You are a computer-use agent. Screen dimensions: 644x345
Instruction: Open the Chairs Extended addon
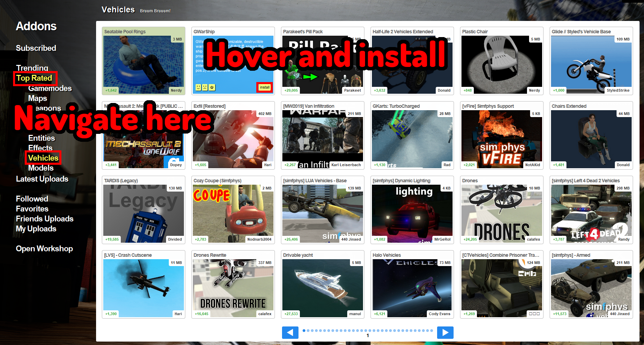[x=591, y=135]
